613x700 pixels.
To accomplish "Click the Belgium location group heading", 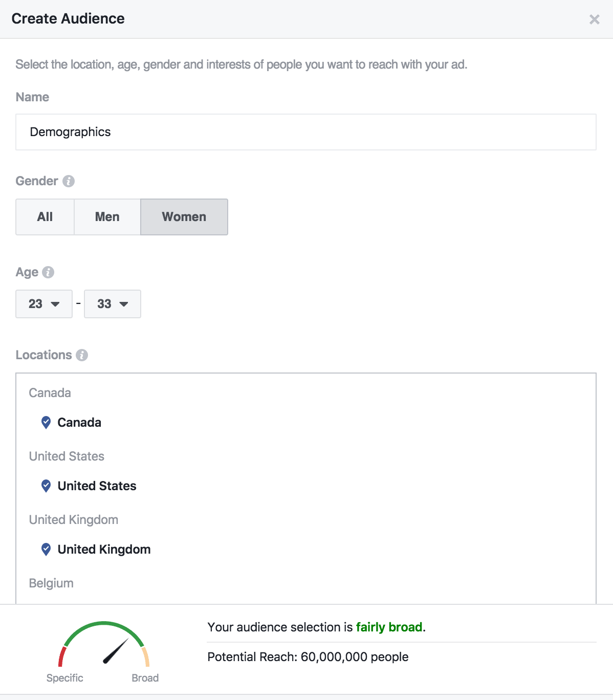I will [51, 583].
